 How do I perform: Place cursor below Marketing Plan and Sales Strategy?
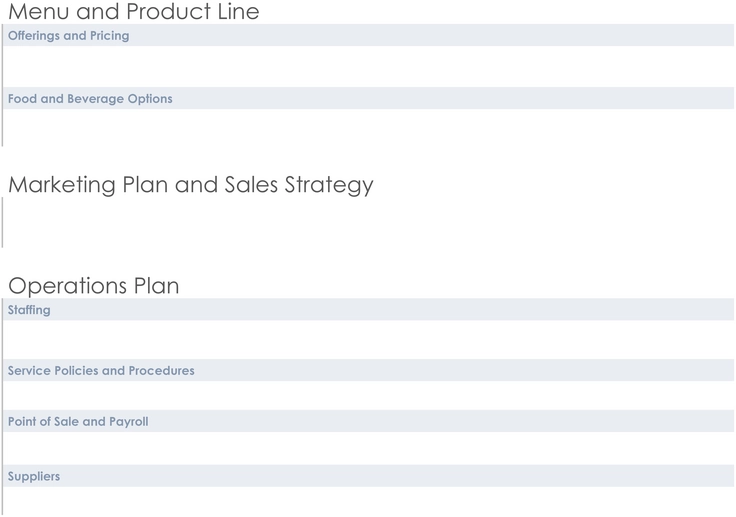[x=368, y=222]
